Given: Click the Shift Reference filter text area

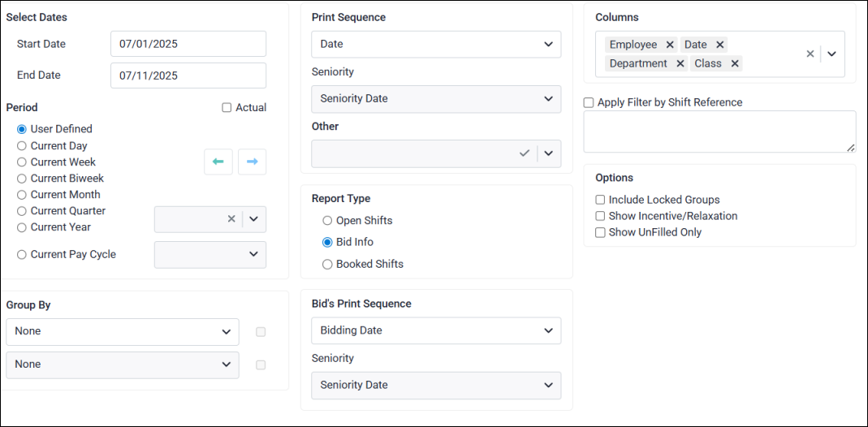Looking at the screenshot, I should (719, 132).
